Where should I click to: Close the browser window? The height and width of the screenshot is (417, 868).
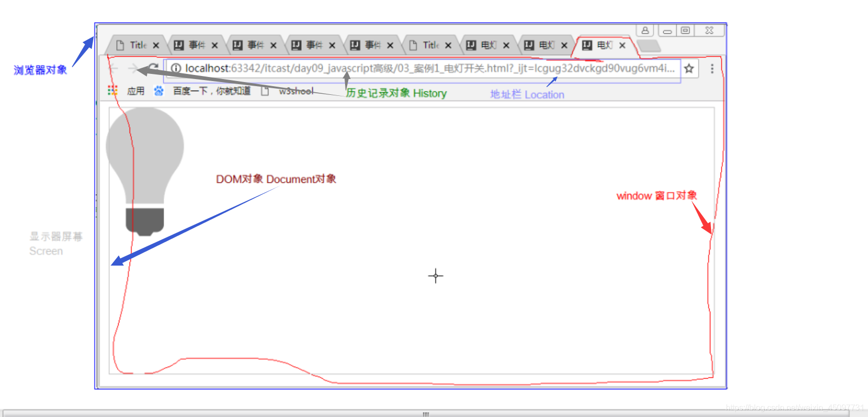(709, 31)
